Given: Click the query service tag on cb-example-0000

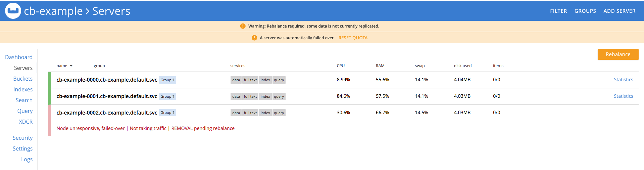Looking at the screenshot, I should (x=279, y=80).
